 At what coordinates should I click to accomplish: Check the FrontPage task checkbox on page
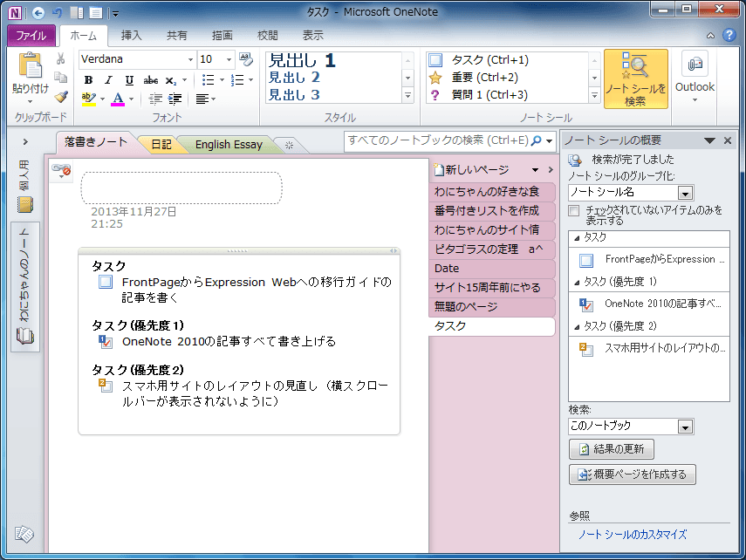(x=106, y=282)
